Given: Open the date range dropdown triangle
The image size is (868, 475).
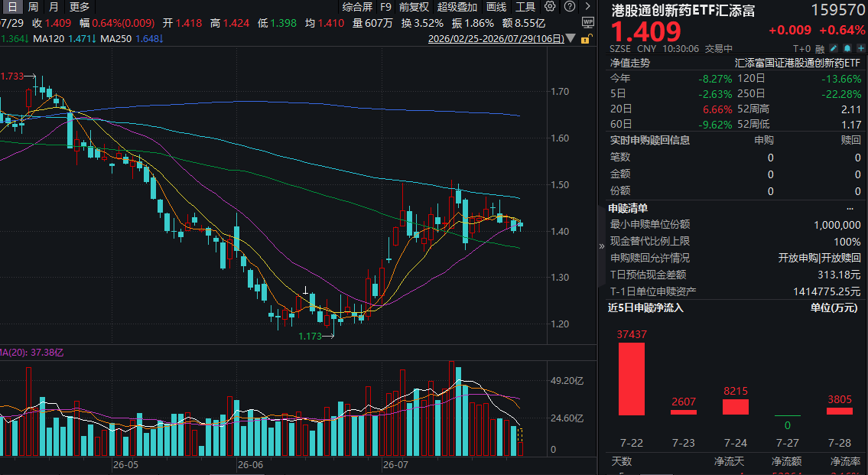Looking at the screenshot, I should click(x=571, y=39).
